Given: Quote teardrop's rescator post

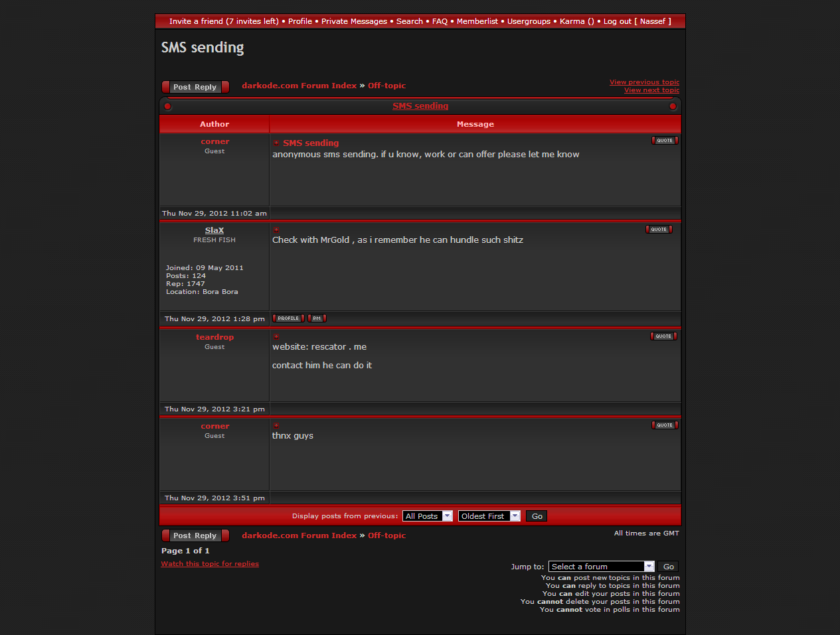Looking at the screenshot, I should tap(663, 336).
